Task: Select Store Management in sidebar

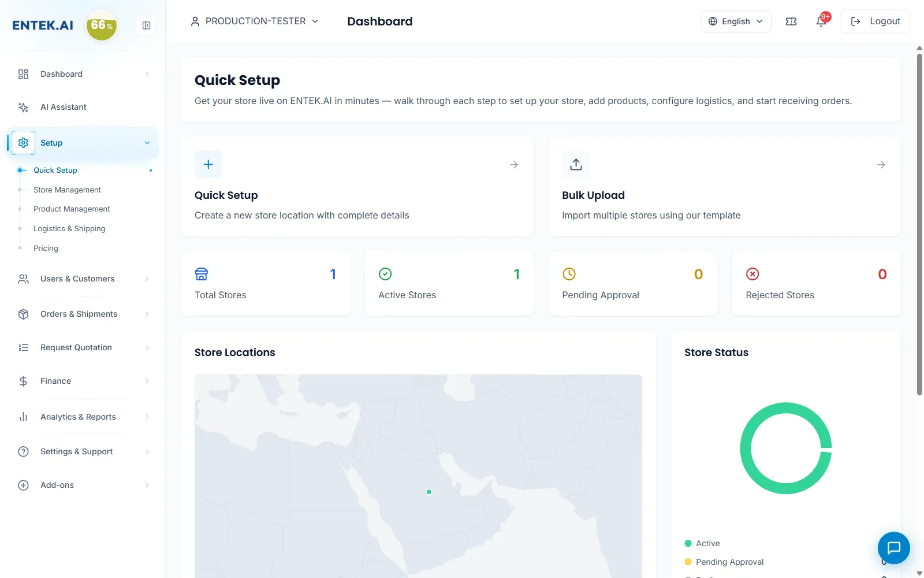Action: (67, 190)
